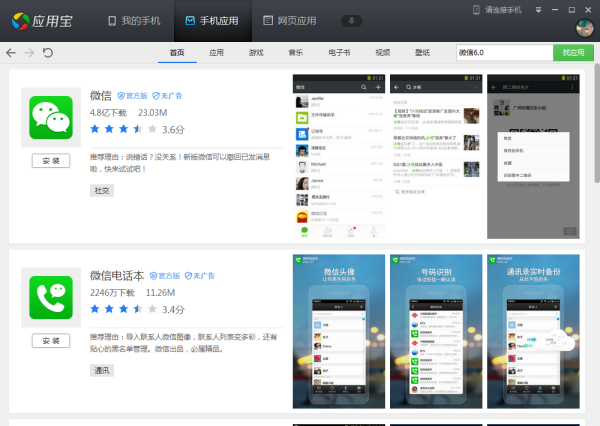Click 官方版 badge next to 微信电话本

pos(165,276)
